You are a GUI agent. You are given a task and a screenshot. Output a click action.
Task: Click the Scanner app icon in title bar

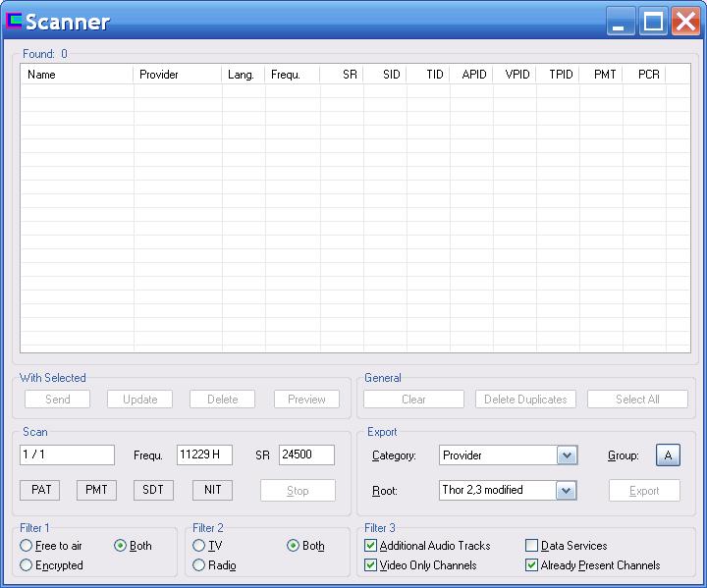[14, 22]
